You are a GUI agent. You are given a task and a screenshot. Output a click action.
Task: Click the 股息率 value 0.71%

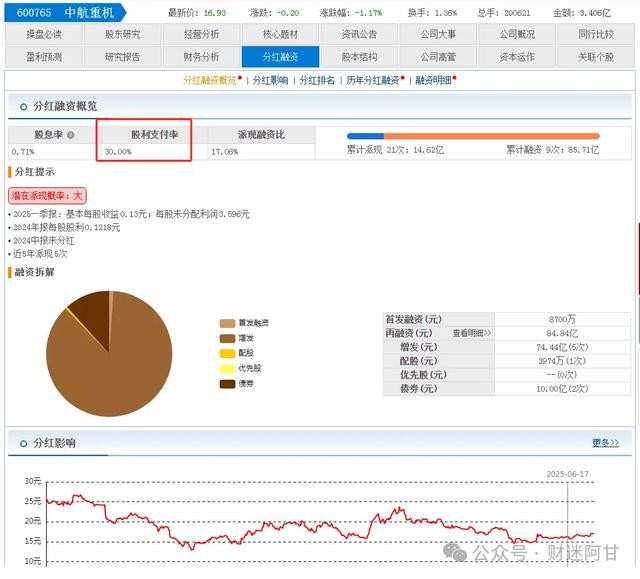tap(23, 152)
